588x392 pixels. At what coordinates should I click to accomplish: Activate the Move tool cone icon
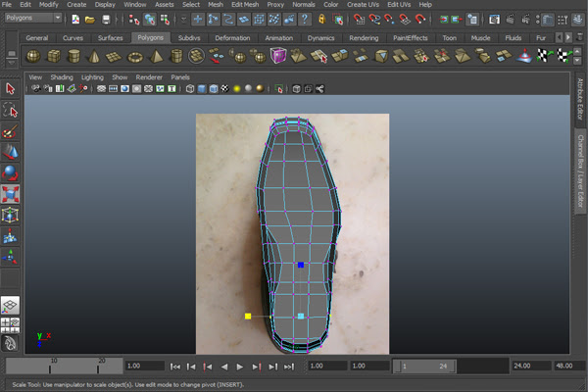10,152
